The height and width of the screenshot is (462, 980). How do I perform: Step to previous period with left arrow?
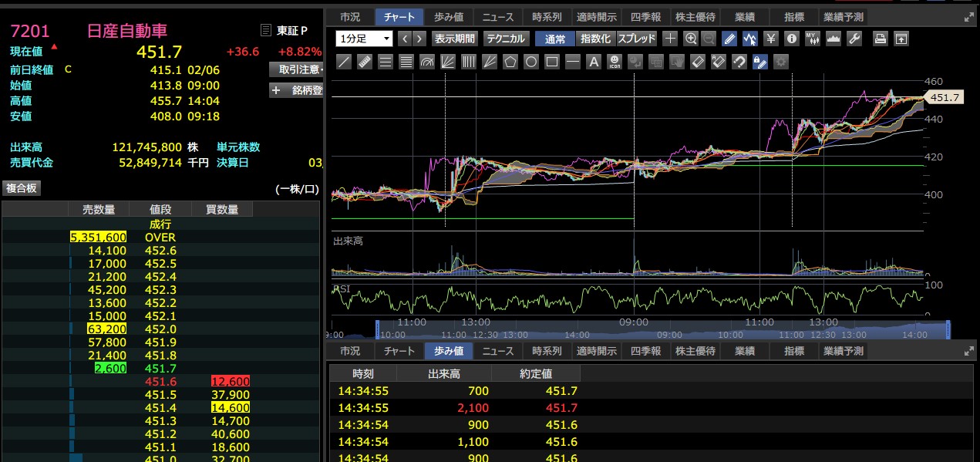point(405,39)
